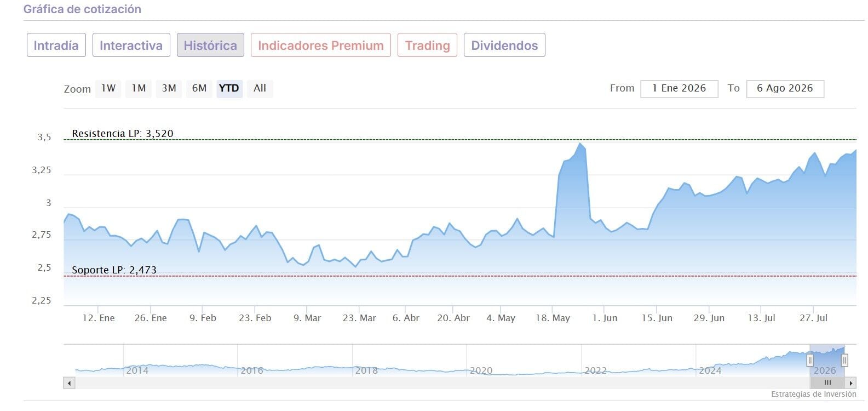
Task: Open the Intradía chart tab
Action: (x=56, y=45)
